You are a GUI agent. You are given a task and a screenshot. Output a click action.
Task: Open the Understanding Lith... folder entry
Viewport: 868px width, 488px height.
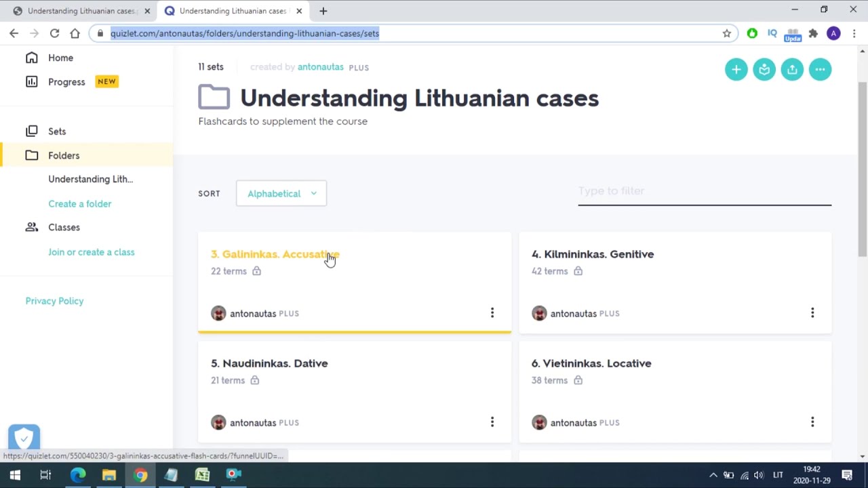click(90, 179)
